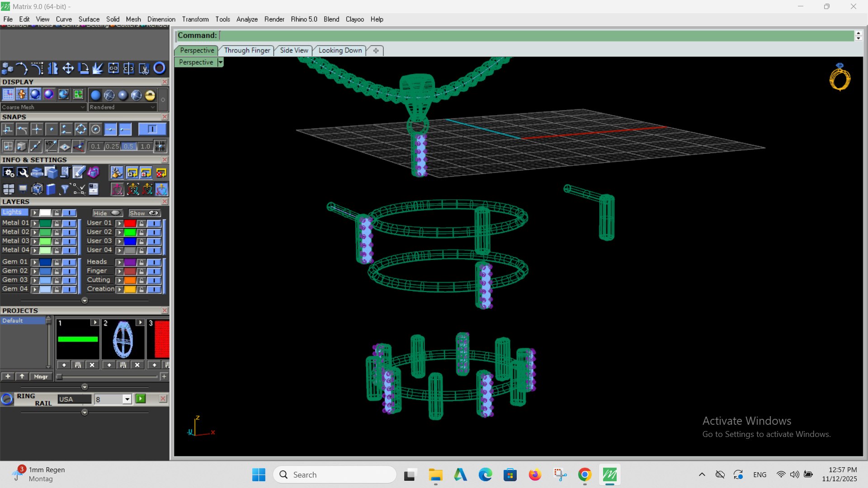The width and height of the screenshot is (868, 488).
Task: Expand Gem 01 layer arrow
Action: [34, 262]
